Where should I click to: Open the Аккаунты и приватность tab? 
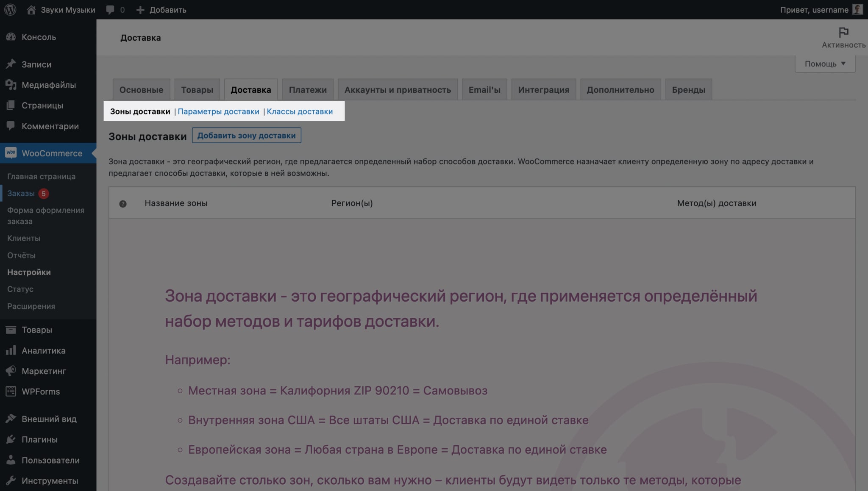pyautogui.click(x=398, y=89)
